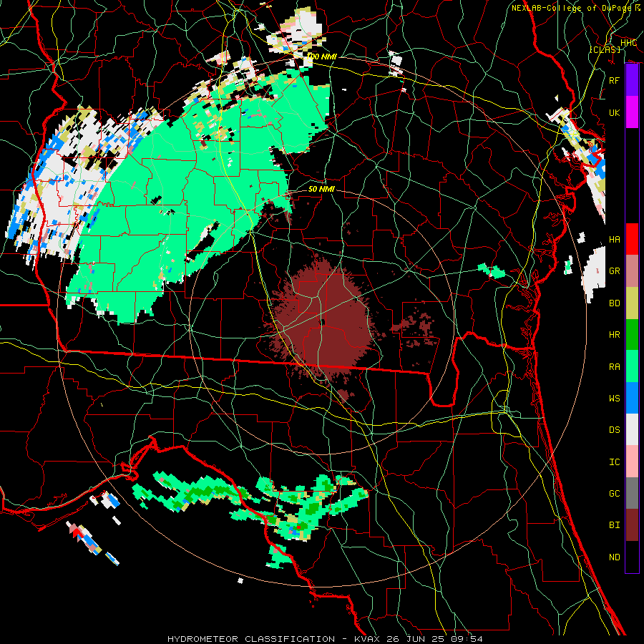The height and width of the screenshot is (644, 644).
Task: Click the brown biological echo blob at radar center
Action: pyautogui.click(x=324, y=321)
